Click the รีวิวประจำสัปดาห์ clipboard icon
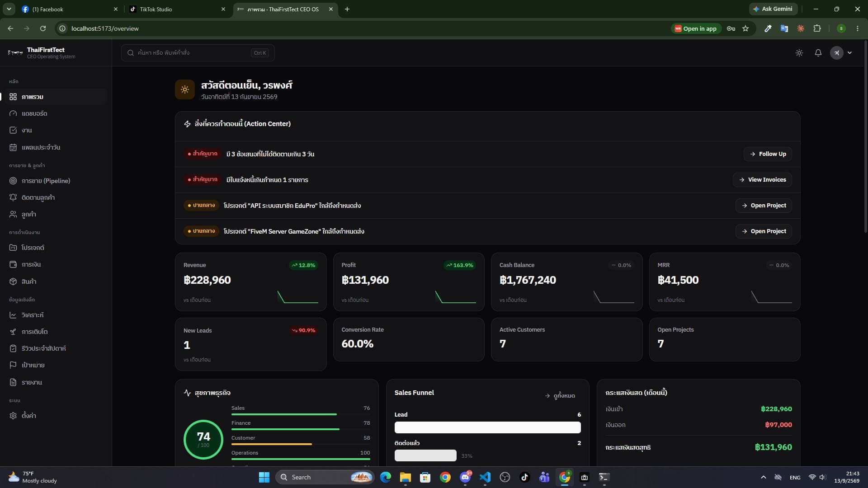Screen dimensions: 868x488 pos(13,348)
